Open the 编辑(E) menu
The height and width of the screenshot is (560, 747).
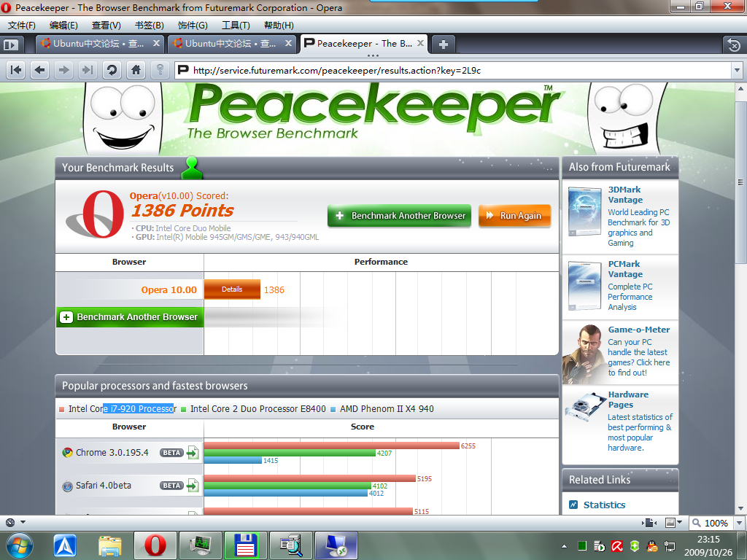coord(64,26)
